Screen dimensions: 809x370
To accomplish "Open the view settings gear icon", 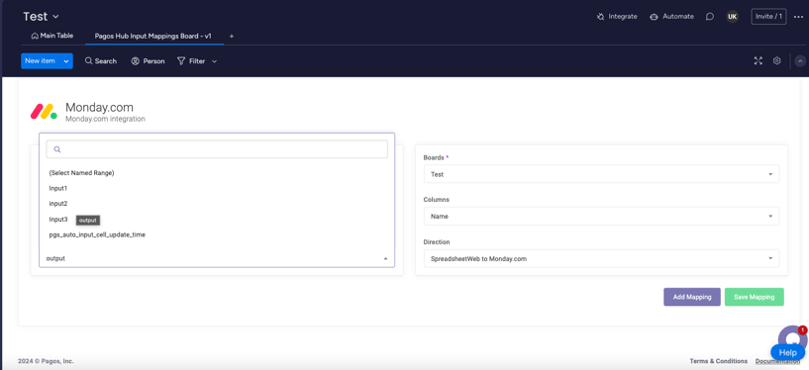I will (x=776, y=61).
